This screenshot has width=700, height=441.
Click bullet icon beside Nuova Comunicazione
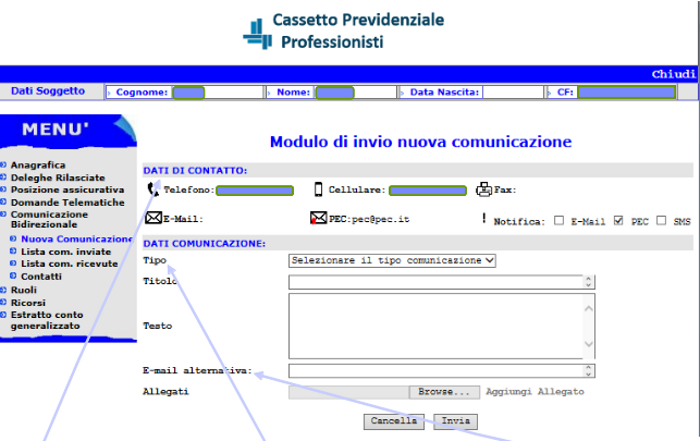pos(13,239)
